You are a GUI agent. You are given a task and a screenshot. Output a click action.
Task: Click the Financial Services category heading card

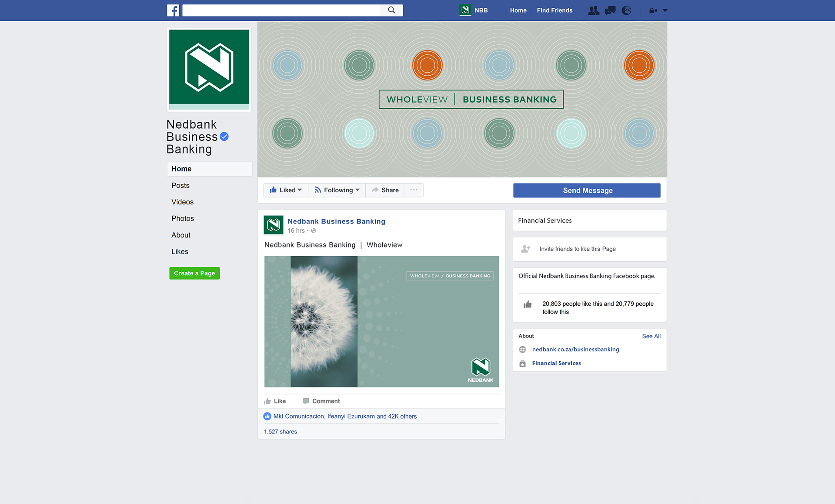589,220
